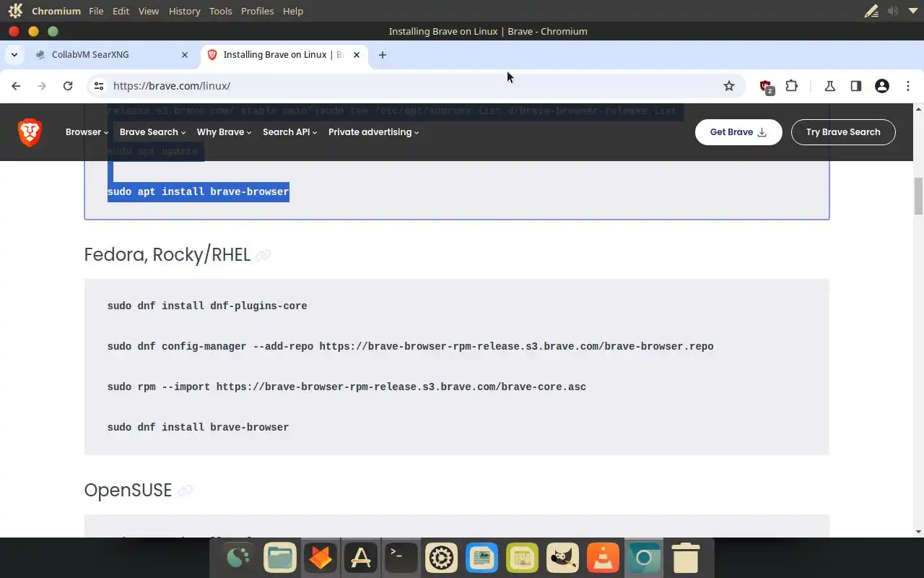Open the Help menu
This screenshot has height=578, width=924.
pyautogui.click(x=293, y=11)
